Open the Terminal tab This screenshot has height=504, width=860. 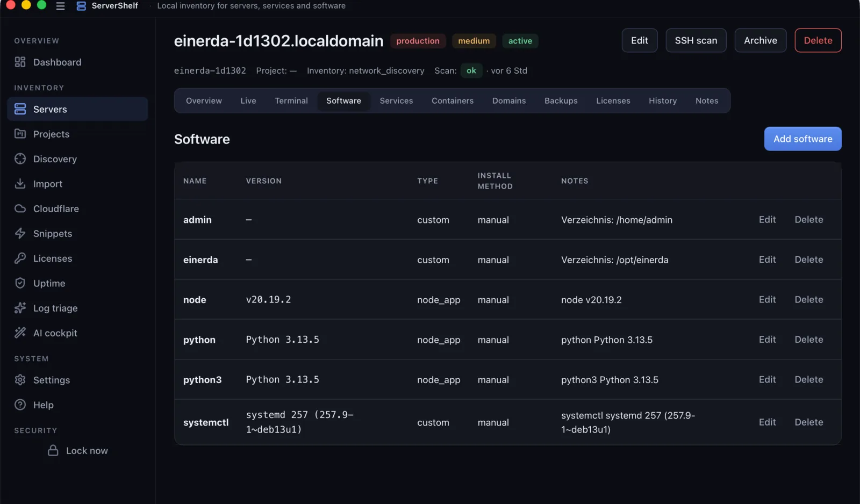pyautogui.click(x=291, y=101)
